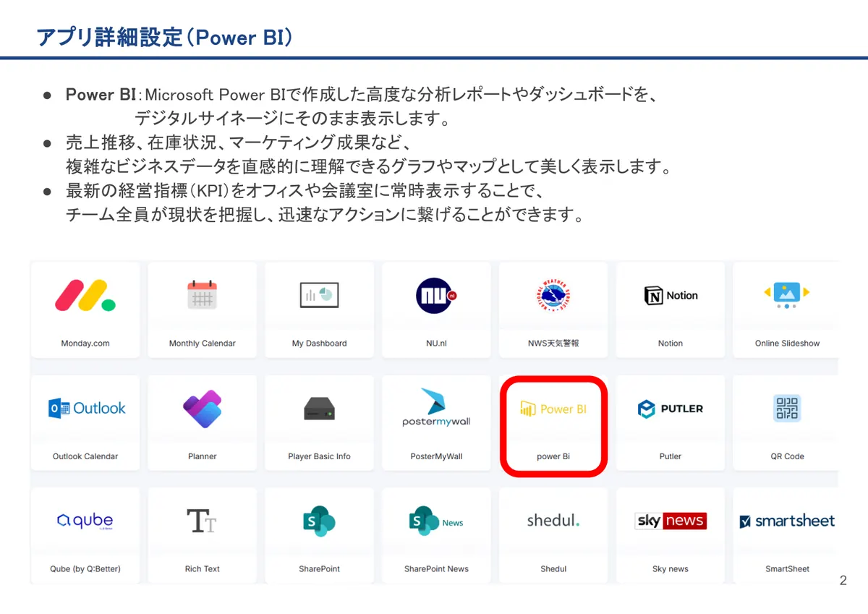The image size is (868, 614).
Task: Open the My Dashboard chart icon
Action: point(320,295)
